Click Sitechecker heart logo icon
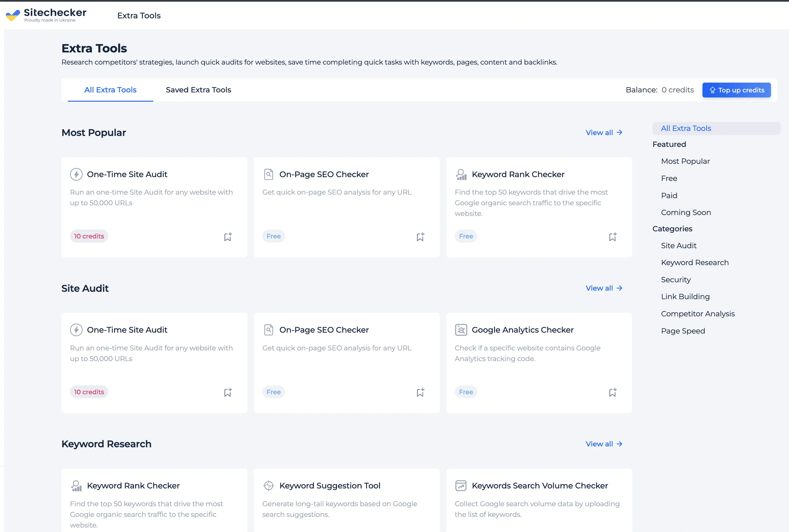This screenshot has height=532, width=789. pyautogui.click(x=13, y=15)
